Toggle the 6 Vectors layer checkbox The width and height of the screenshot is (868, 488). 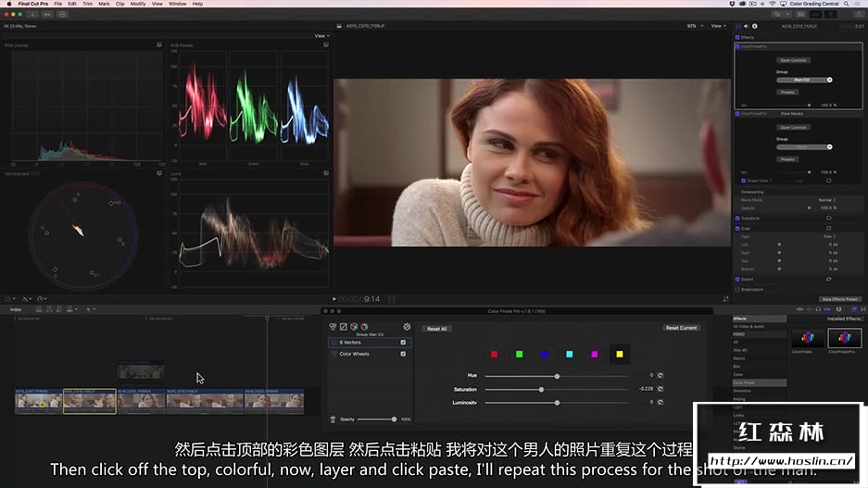click(403, 343)
